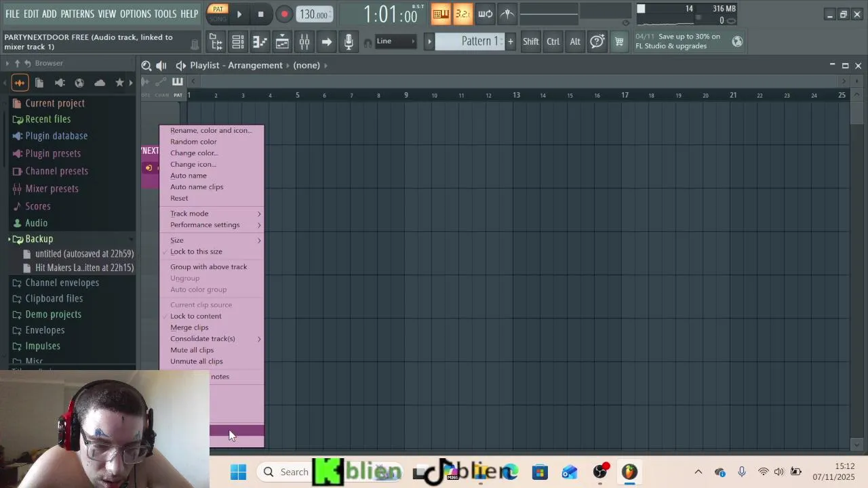Click the 130.000 tempo field
The height and width of the screenshot is (488, 868).
pyautogui.click(x=314, y=14)
